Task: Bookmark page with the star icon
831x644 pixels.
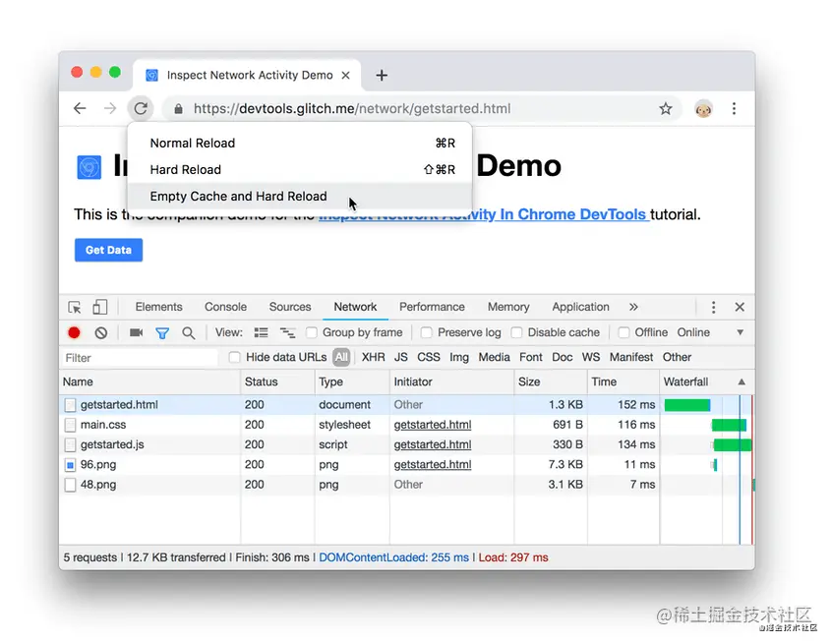Action: 666,109
